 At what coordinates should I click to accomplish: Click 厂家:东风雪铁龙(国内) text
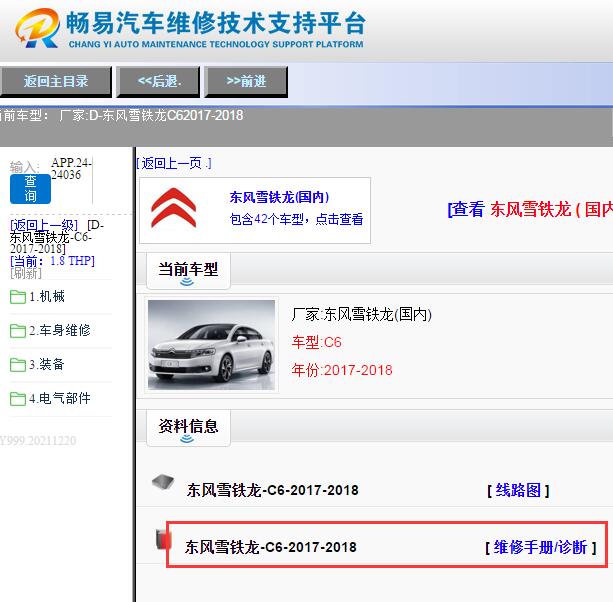click(x=362, y=315)
